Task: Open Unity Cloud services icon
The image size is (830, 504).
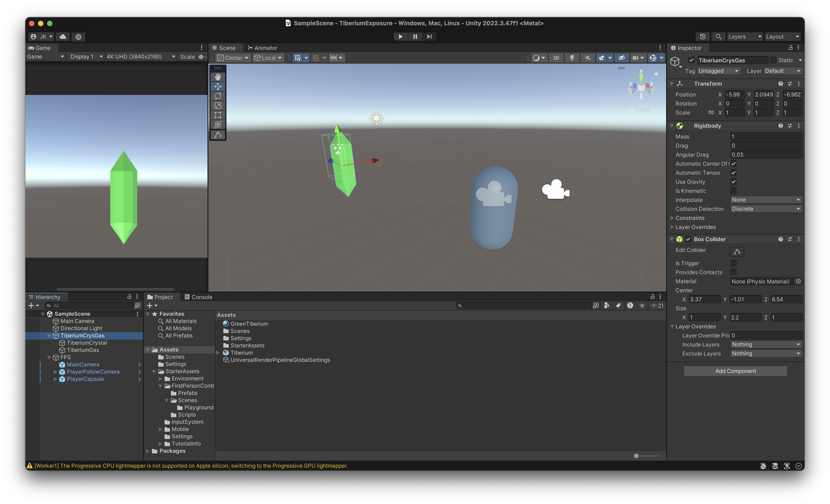Action: click(63, 37)
